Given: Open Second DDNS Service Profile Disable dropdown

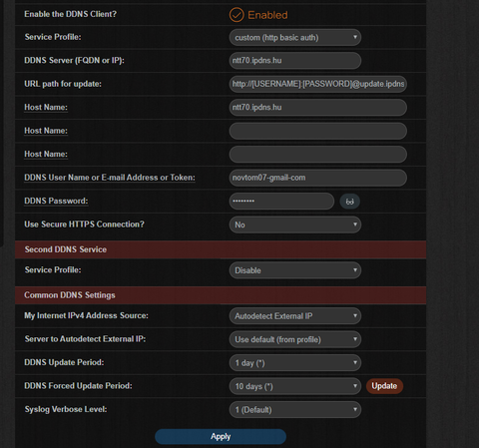Looking at the screenshot, I should click(x=295, y=270).
